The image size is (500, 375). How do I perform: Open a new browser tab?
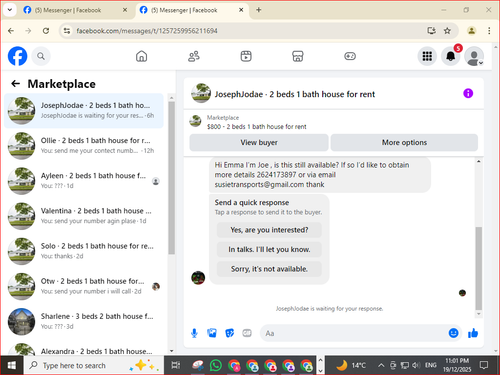click(259, 10)
